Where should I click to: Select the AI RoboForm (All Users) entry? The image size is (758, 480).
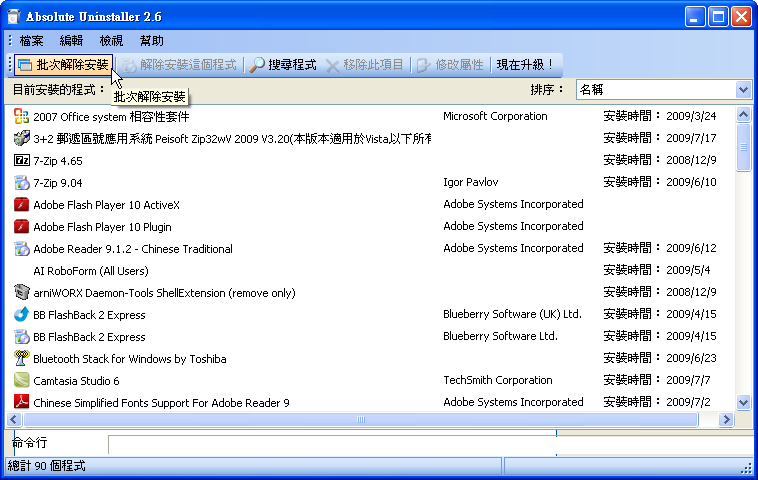pyautogui.click(x=91, y=271)
